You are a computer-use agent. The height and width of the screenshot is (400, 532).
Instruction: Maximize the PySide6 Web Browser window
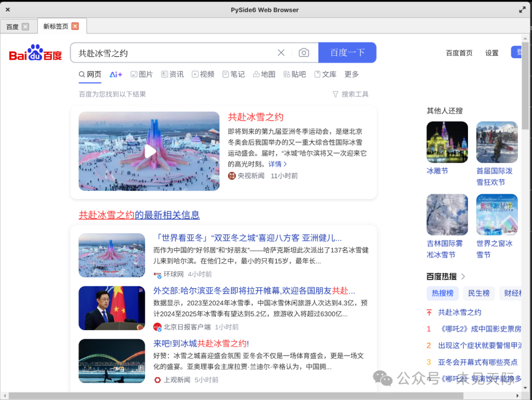(523, 10)
